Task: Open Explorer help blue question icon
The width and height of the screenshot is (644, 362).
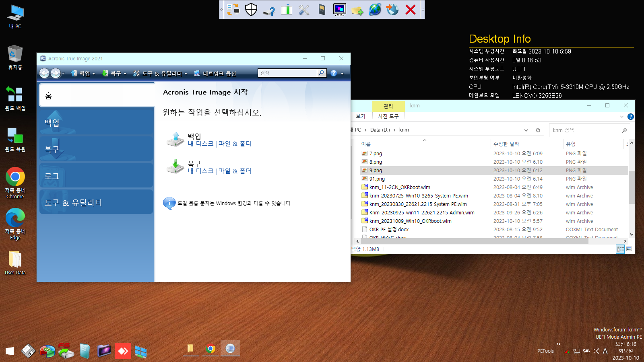Action: pyautogui.click(x=631, y=117)
